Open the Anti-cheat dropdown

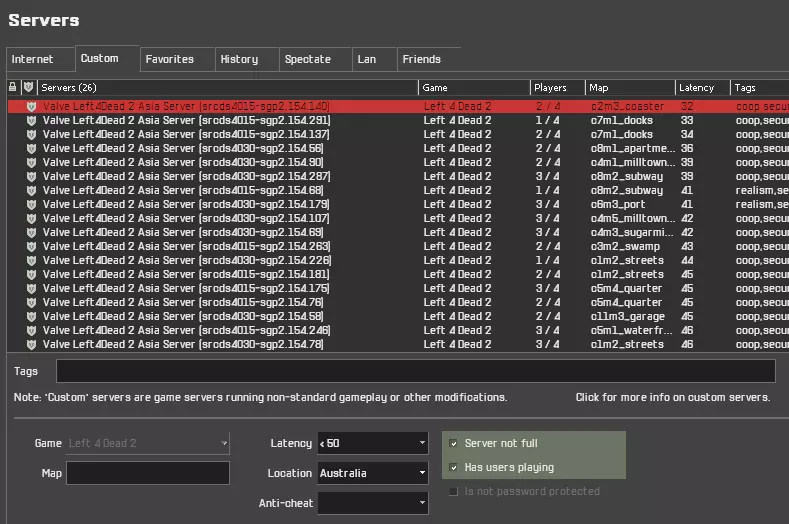pos(372,503)
